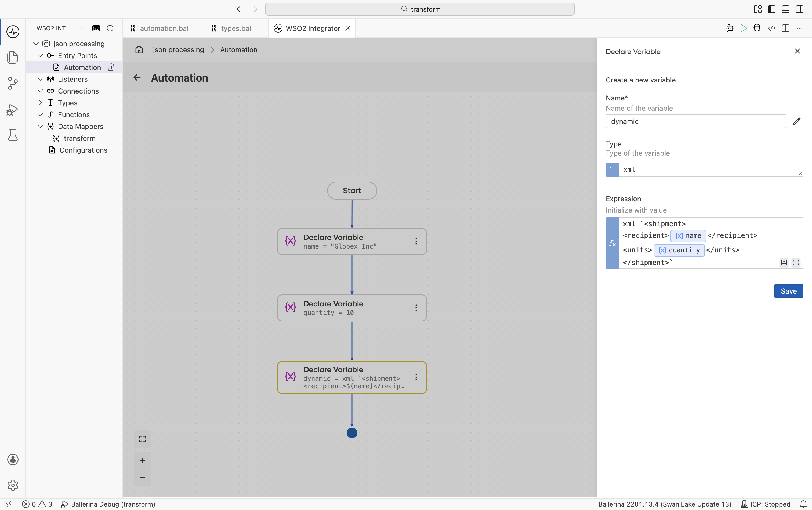Expand the Types section
Image resolution: width=812 pixels, height=510 pixels.
click(x=40, y=103)
